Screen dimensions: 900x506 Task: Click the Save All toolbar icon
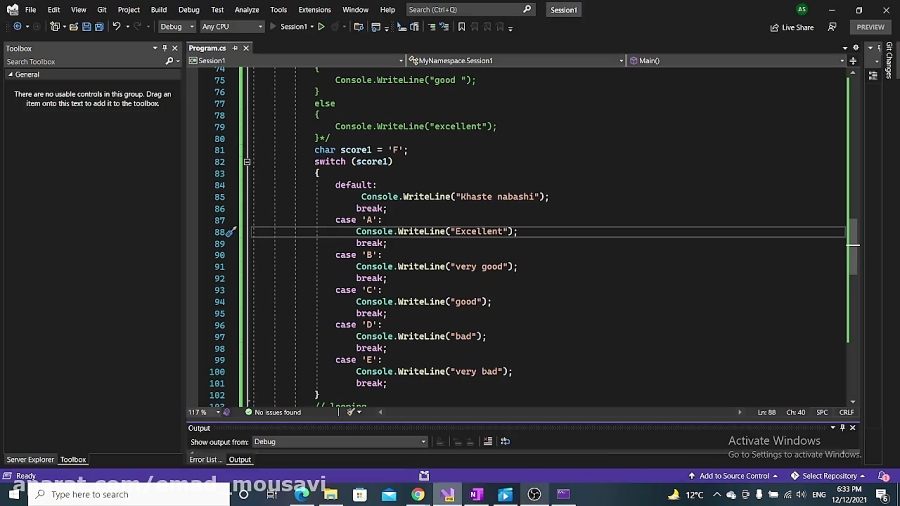[x=100, y=27]
